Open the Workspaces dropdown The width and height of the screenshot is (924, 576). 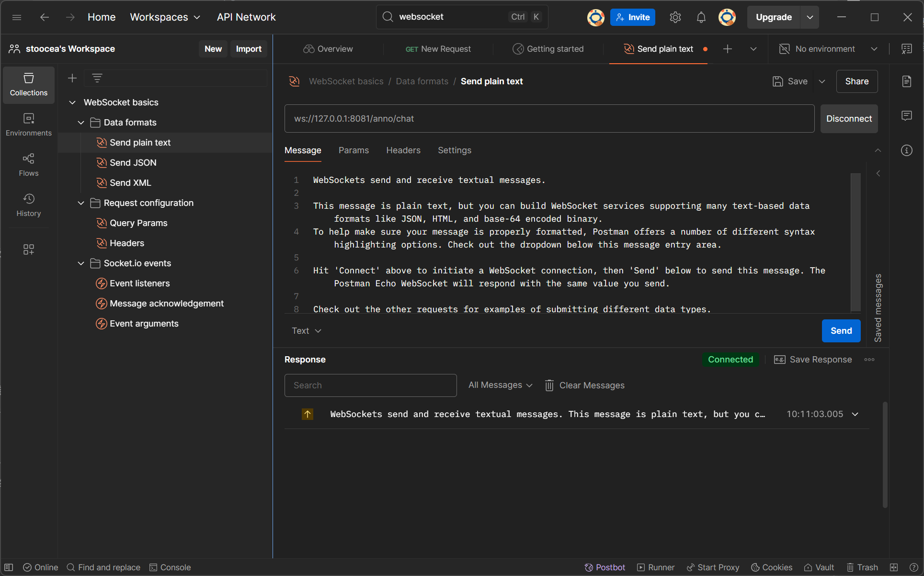tap(165, 17)
